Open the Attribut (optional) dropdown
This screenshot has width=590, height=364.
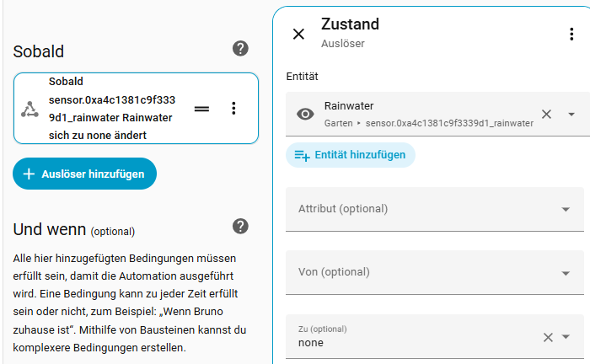[x=566, y=209]
